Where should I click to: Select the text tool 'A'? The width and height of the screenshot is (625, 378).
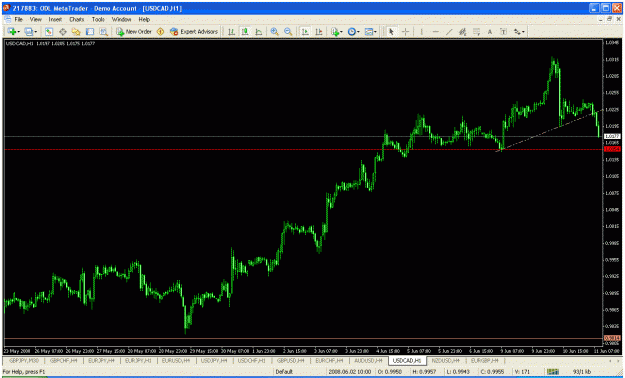[x=490, y=32]
